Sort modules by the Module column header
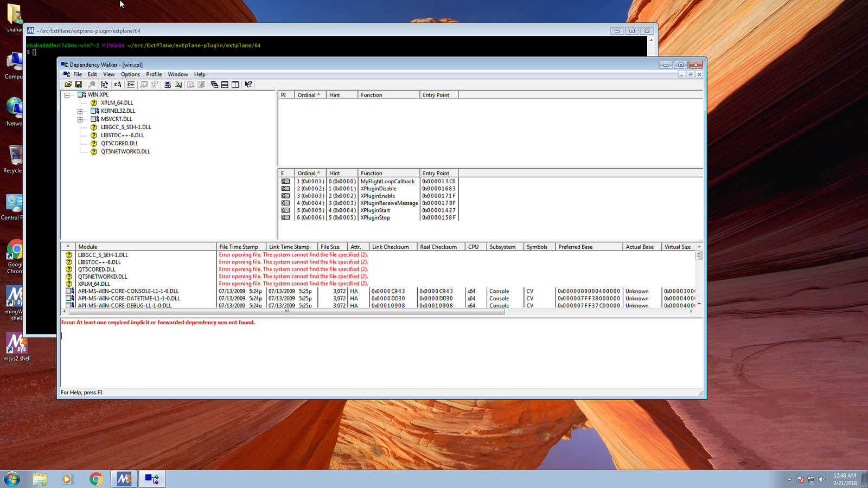Image resolution: width=868 pixels, height=488 pixels. (146, 247)
